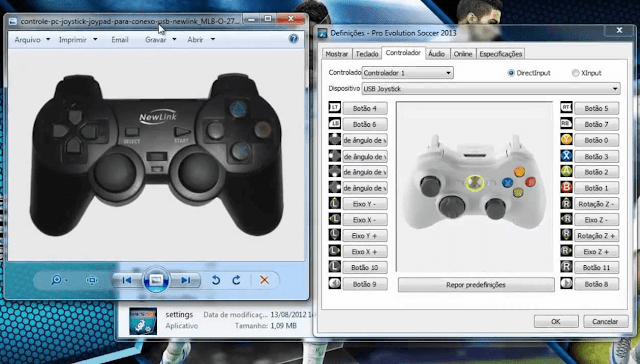Click left stick press icon beside Botão 10

(x=335, y=267)
